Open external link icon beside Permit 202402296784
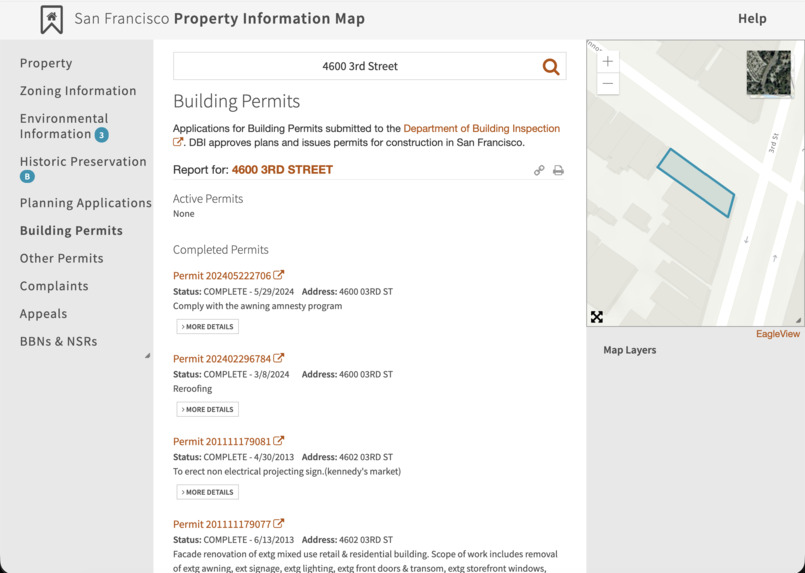The image size is (805, 573). [278, 357]
